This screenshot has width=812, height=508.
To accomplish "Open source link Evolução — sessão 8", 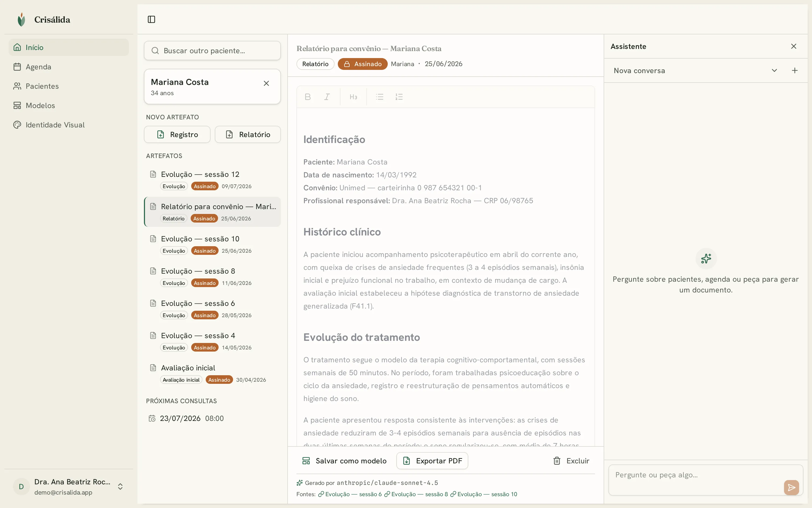I will click(x=416, y=494).
